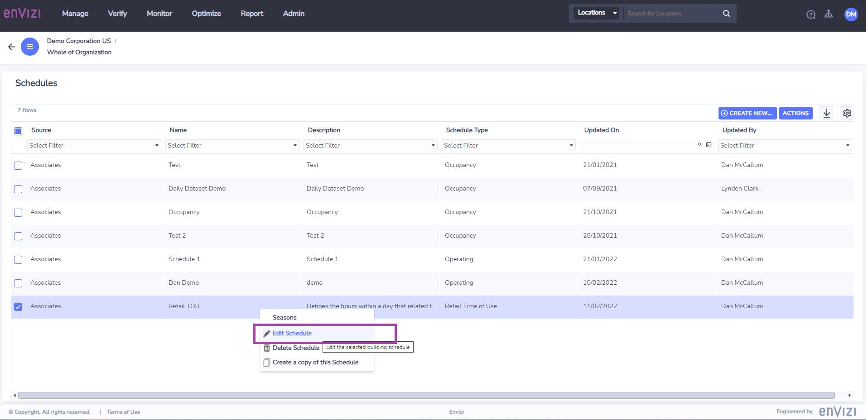Open the Updated On calendar icon
The height and width of the screenshot is (420, 868).
point(709,145)
